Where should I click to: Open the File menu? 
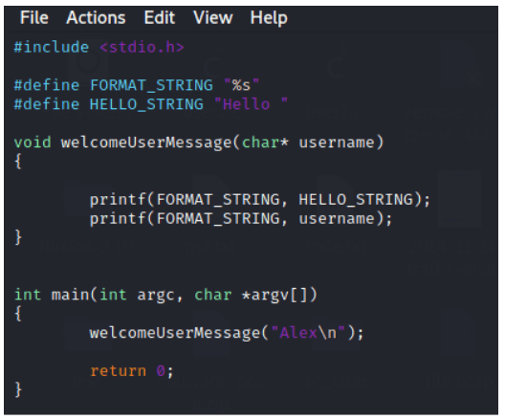(34, 17)
